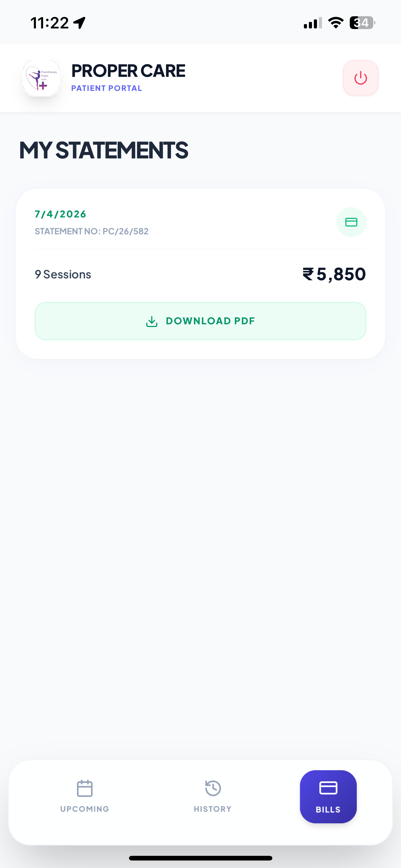Tap statement number PC/26/582

(x=92, y=231)
